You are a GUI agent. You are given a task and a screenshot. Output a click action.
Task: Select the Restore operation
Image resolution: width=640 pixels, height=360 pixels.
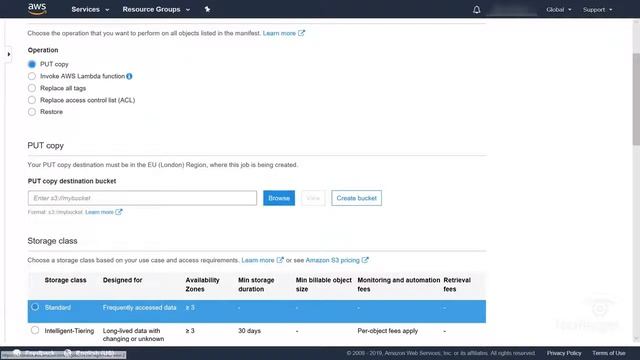(x=32, y=112)
